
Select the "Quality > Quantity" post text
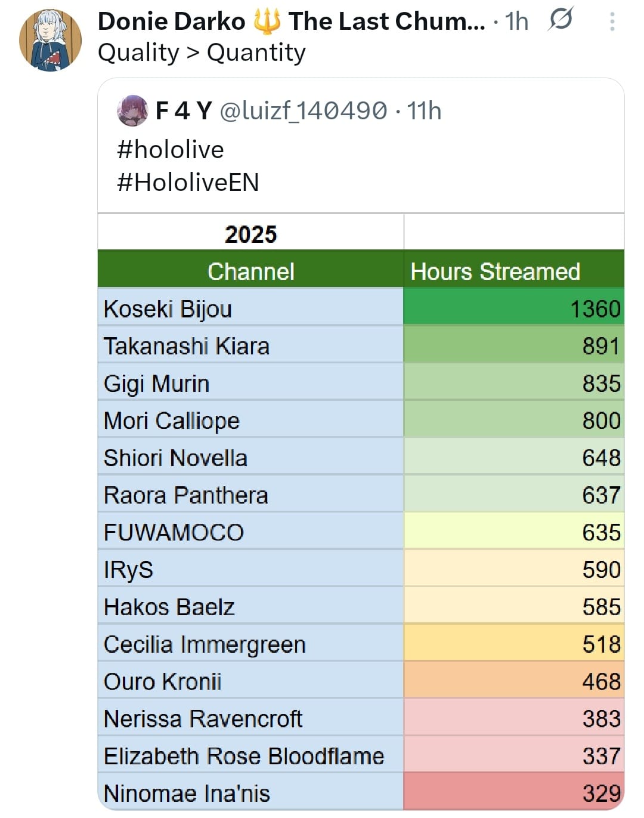tap(202, 53)
